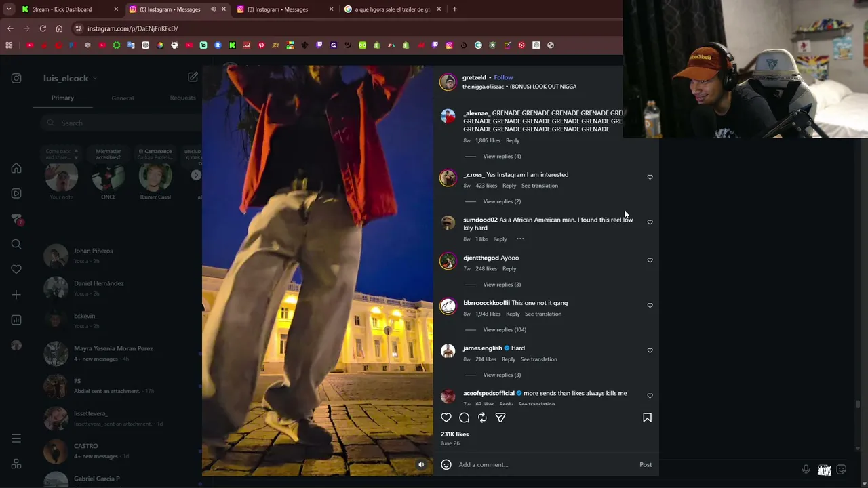This screenshot has width=868, height=488.
Task: Expand 4 replies under _alexnae_ comment
Action: tap(502, 157)
